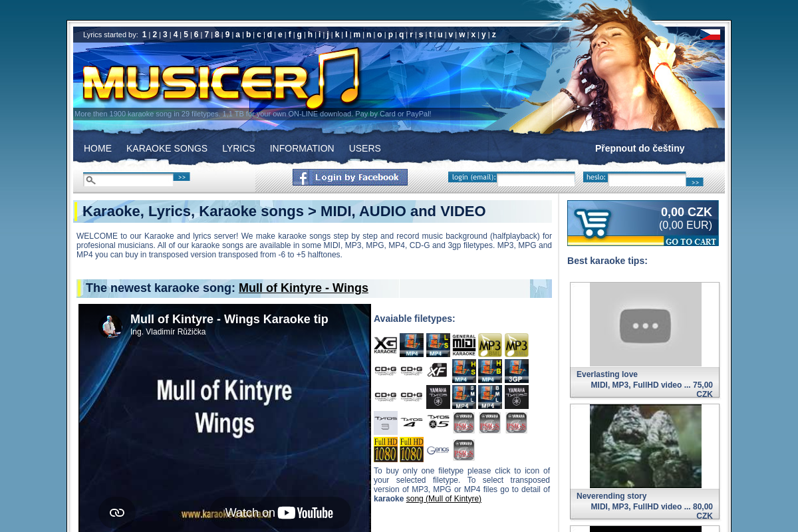This screenshot has height=532, width=798.
Task: Click the Mull of Kintyre video title
Action: tap(229, 319)
